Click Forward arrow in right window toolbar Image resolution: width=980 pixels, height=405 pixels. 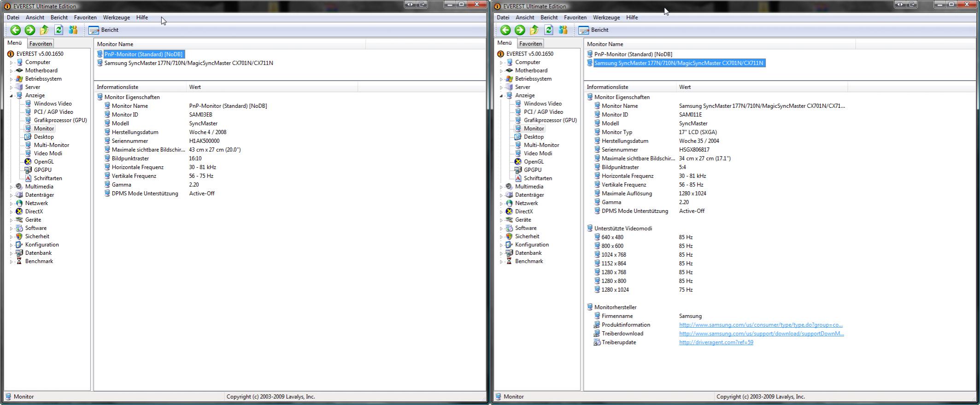[x=520, y=30]
